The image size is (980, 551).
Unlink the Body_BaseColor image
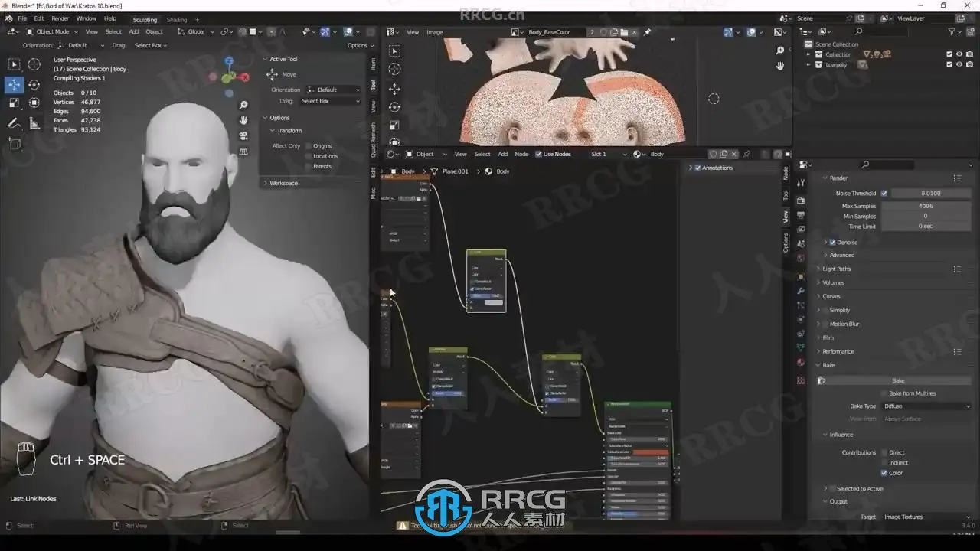point(635,32)
